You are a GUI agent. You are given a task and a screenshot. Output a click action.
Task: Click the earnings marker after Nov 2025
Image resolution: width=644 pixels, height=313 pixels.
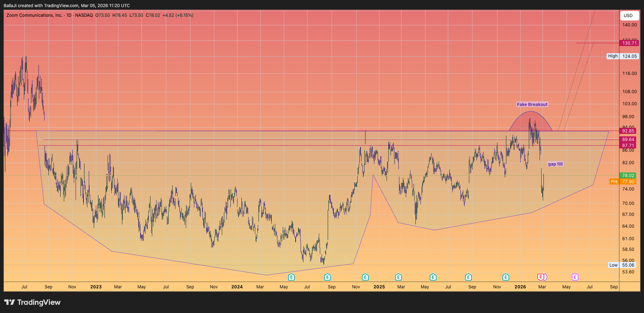click(x=506, y=277)
